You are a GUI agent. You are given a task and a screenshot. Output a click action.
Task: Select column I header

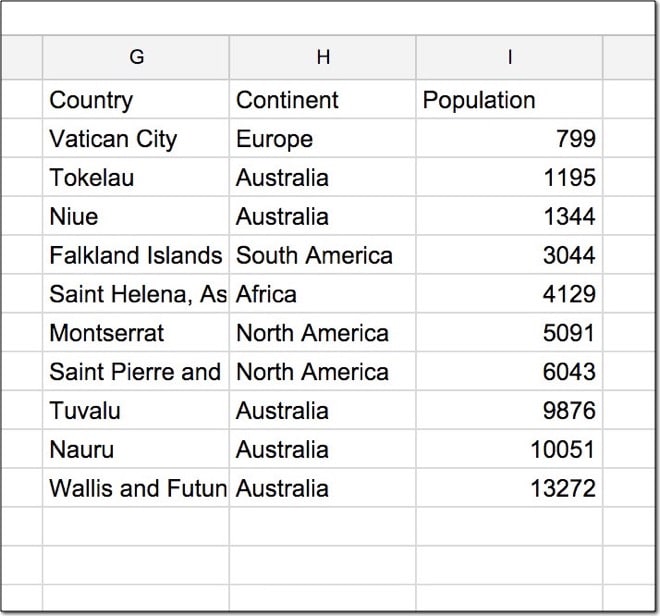509,58
